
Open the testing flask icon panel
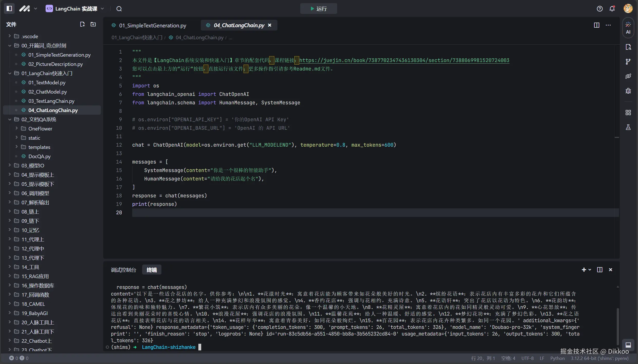628,127
